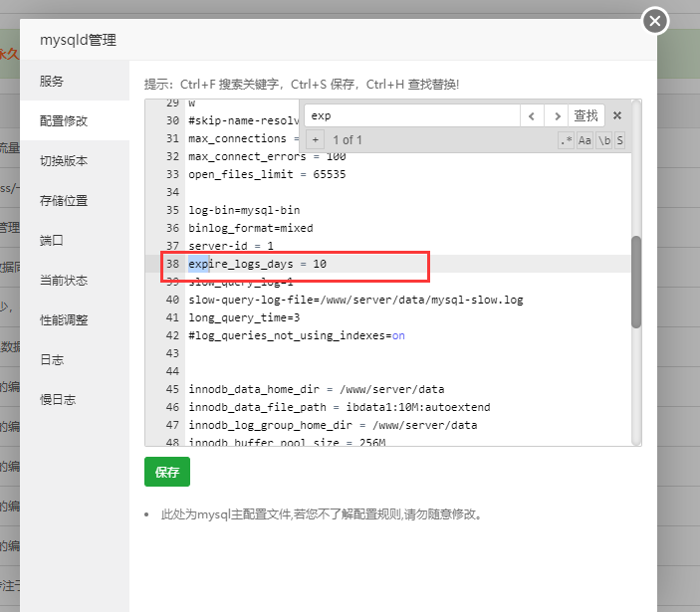Close the search box
Screen dimensions: 700x612
[x=617, y=116]
